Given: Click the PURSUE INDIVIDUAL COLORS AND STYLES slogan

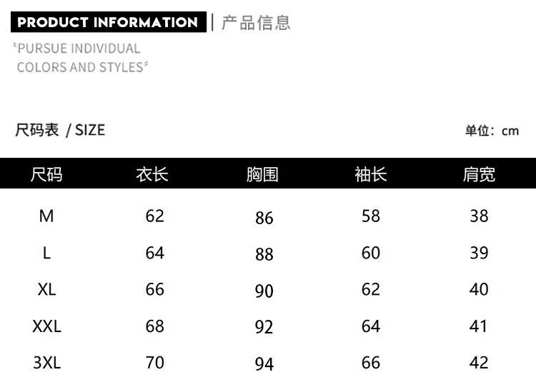Looking at the screenshot, I should point(81,58).
